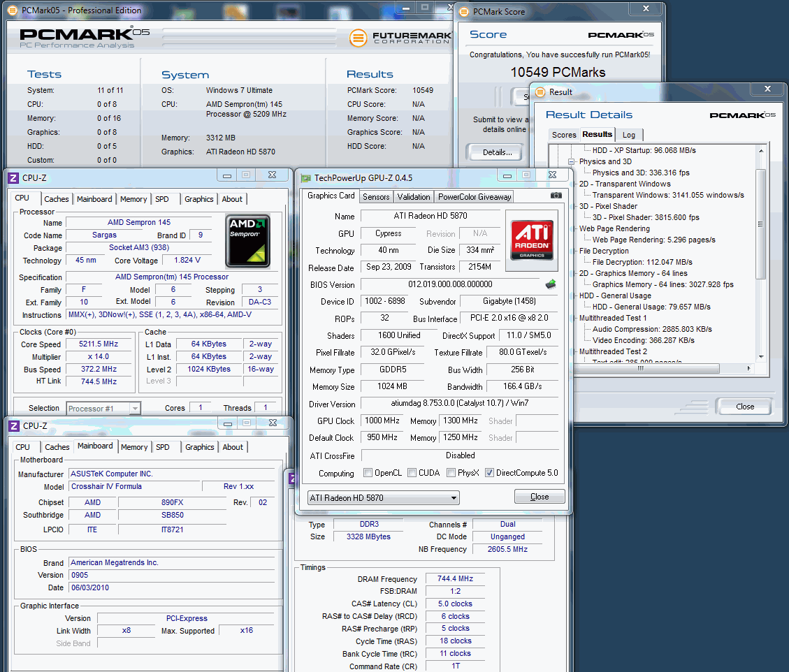789x672 pixels.
Task: Select 'HDD - XP Startup: 96.068 MB/s' row
Action: click(x=644, y=150)
